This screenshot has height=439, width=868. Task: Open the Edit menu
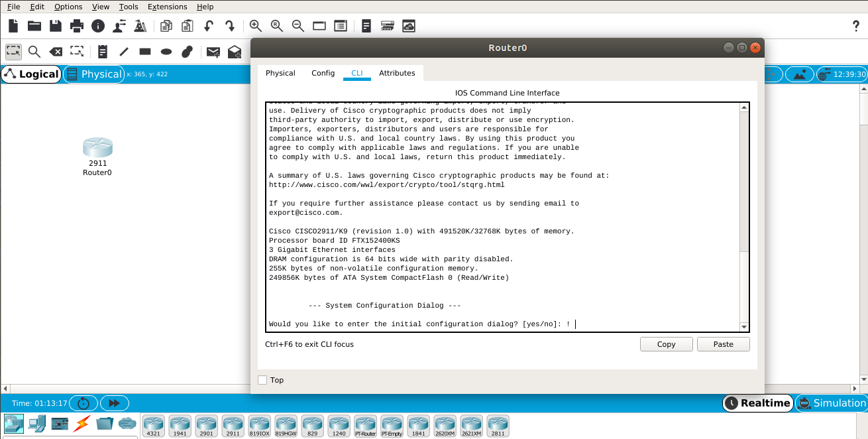[37, 7]
